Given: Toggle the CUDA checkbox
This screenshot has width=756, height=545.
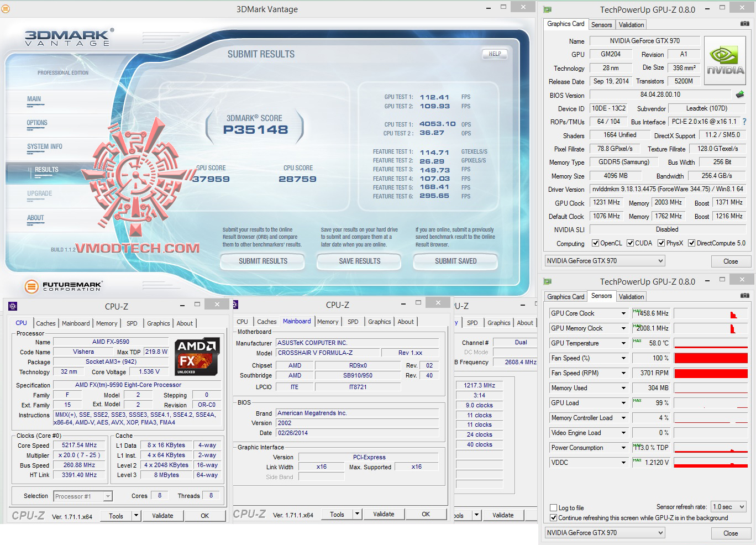Looking at the screenshot, I should 630,243.
